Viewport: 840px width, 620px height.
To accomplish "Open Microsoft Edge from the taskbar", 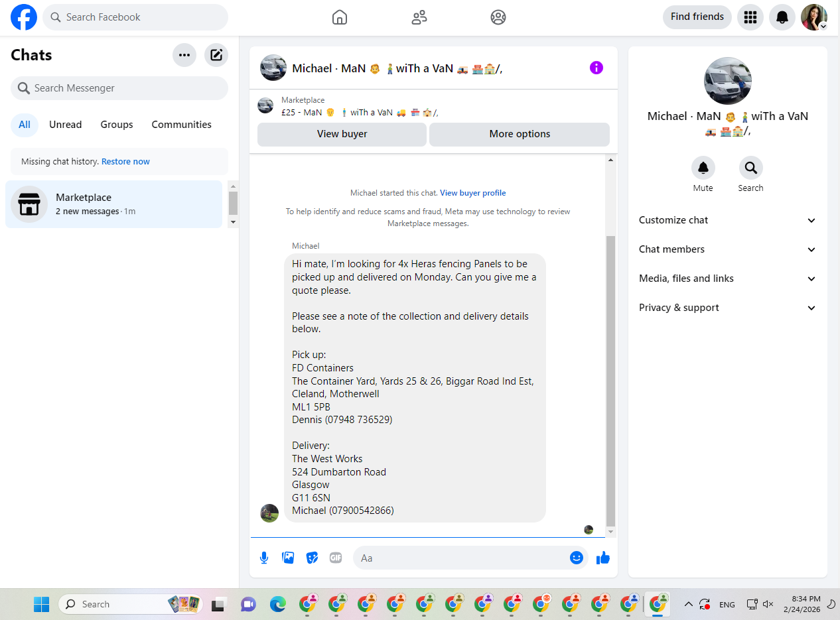I will (x=277, y=604).
